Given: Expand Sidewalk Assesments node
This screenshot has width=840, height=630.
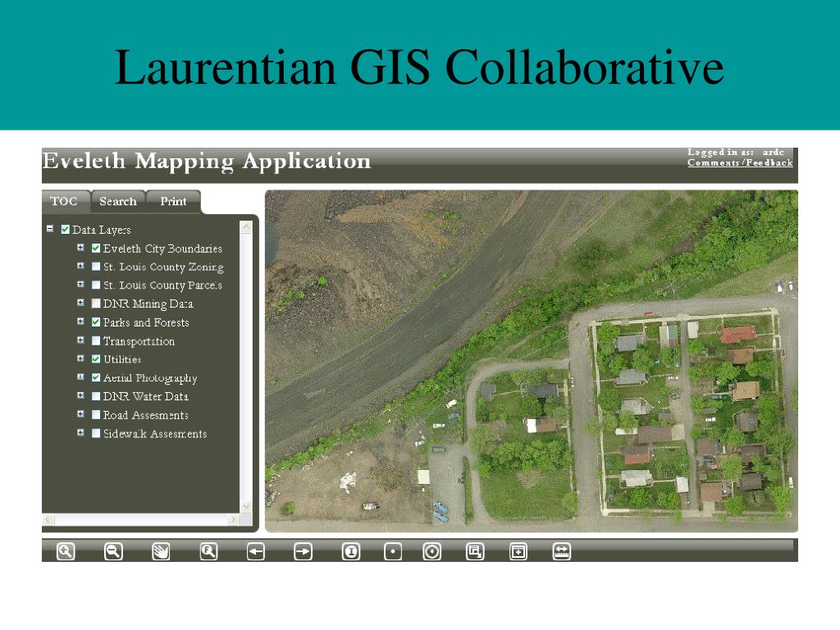Looking at the screenshot, I should click(x=80, y=432).
